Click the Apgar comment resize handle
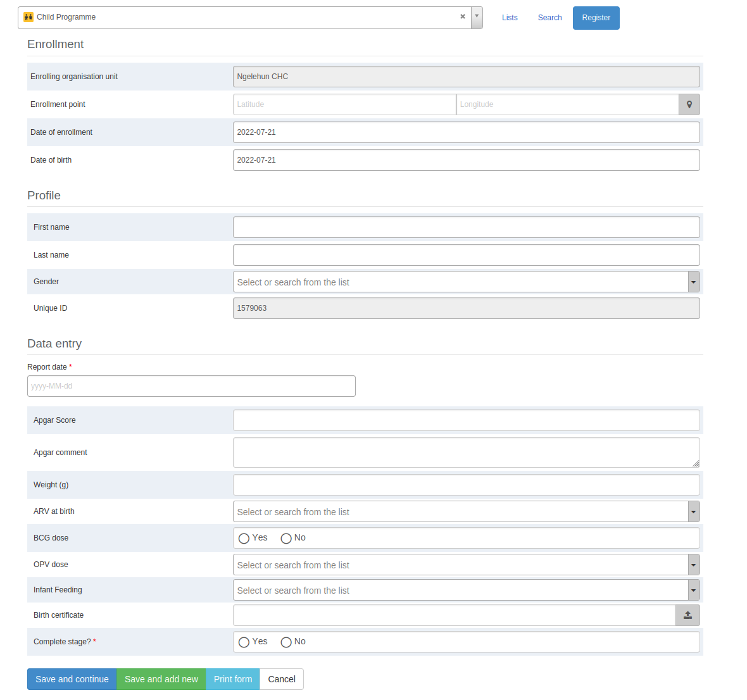Screen dimensions: 747x700 point(696,463)
